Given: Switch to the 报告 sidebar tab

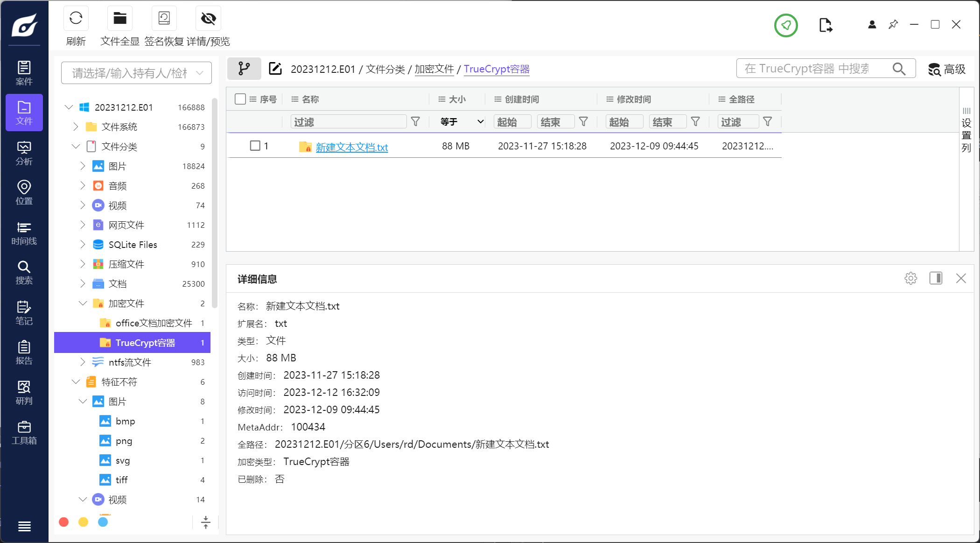Looking at the screenshot, I should (24, 353).
